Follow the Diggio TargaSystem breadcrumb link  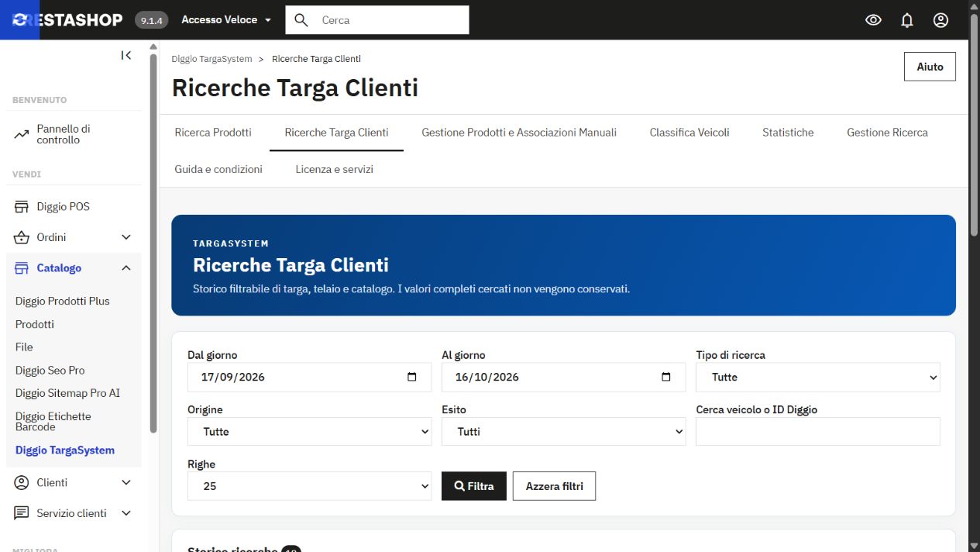[211, 59]
